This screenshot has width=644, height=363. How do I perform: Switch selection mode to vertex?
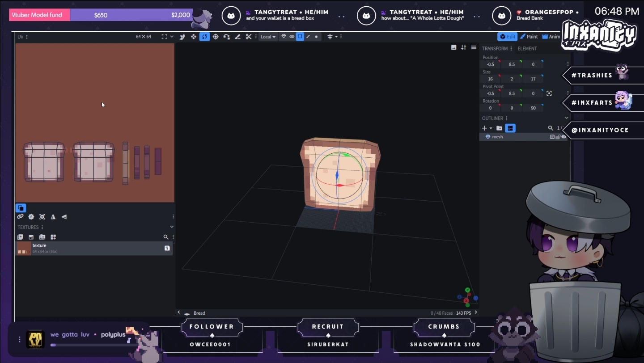[x=316, y=37]
